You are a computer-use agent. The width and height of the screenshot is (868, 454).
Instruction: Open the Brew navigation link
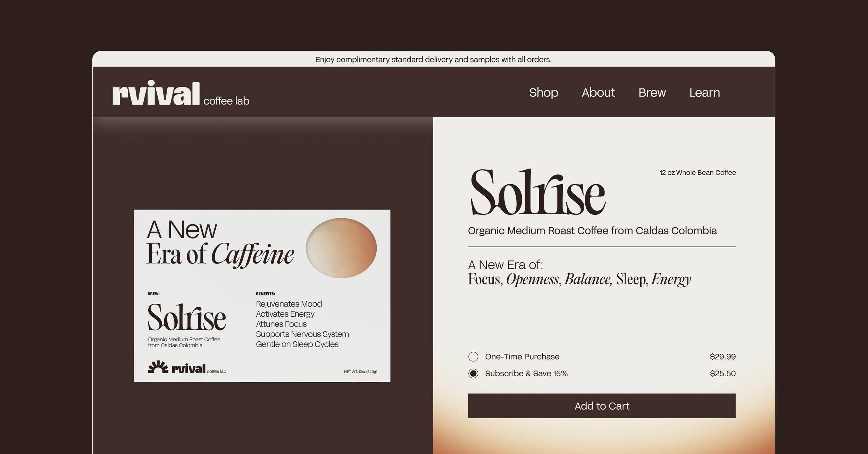coord(652,93)
